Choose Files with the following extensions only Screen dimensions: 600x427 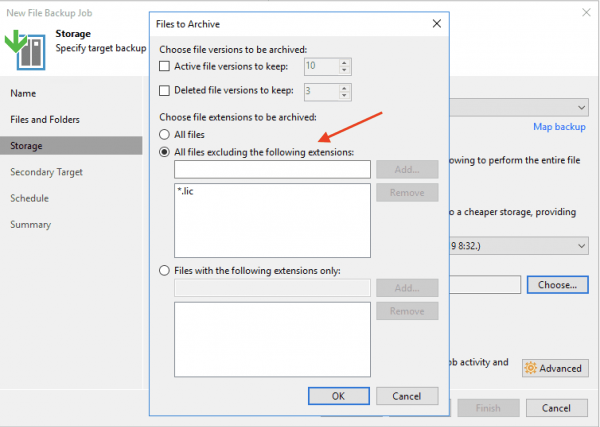click(166, 270)
